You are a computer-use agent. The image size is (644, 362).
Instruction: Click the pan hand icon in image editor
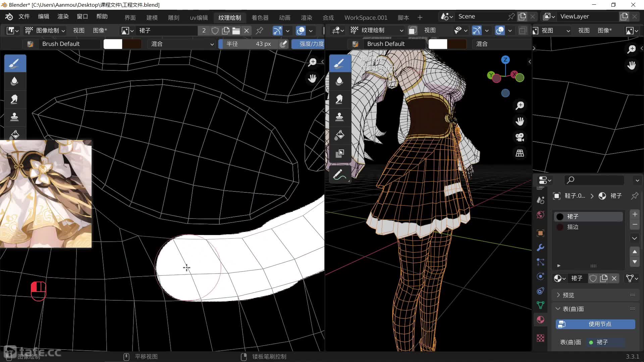point(313,79)
